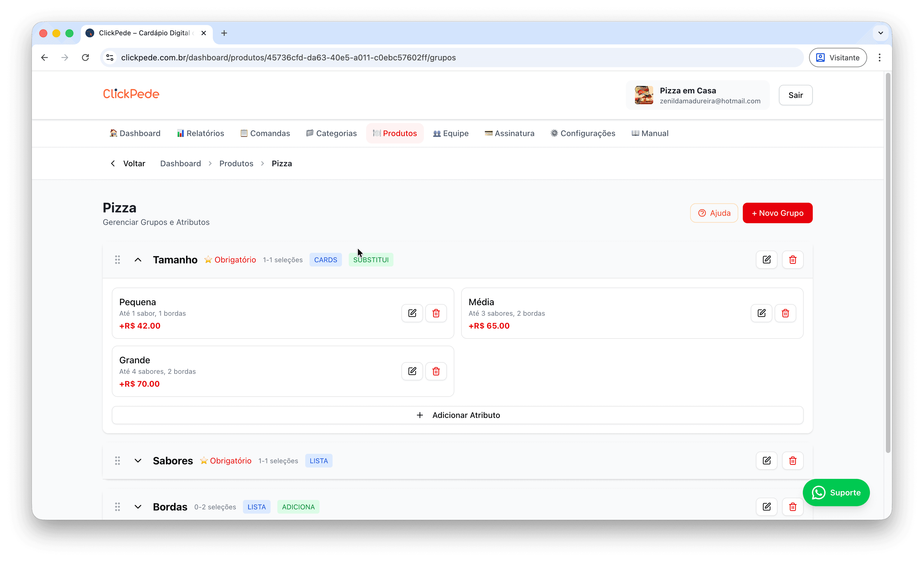Click the page vertical scrollbar
Image resolution: width=924 pixels, height=562 pixels.
(888, 262)
